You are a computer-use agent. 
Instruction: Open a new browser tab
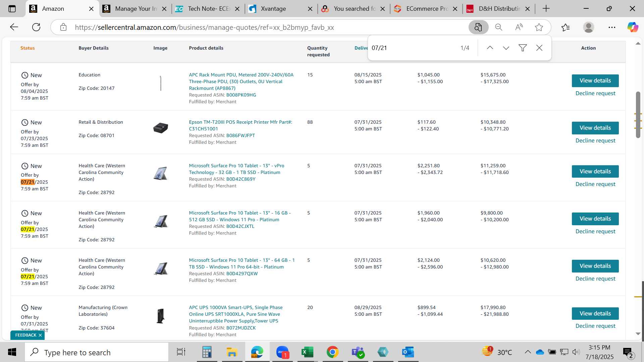tap(546, 9)
